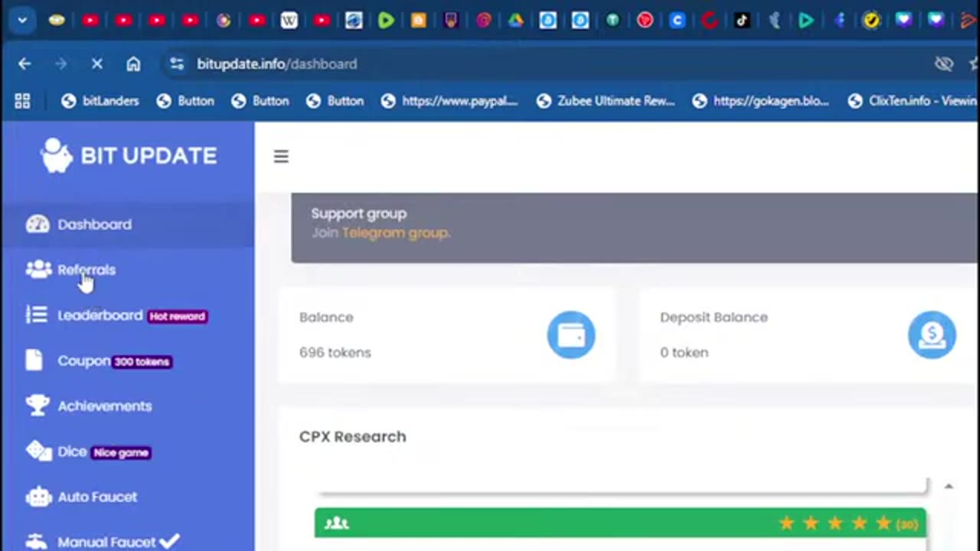The width and height of the screenshot is (980, 551).
Task: View site information icon in address bar
Action: 177,64
